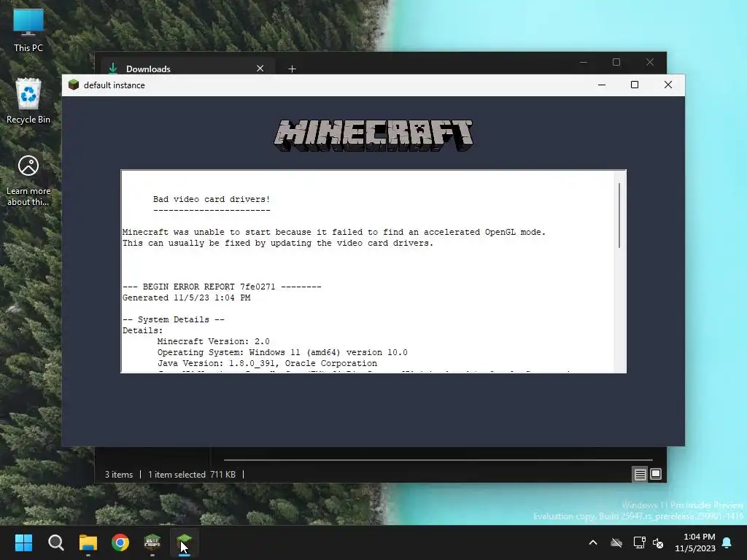Switch File Explorer to large thumbnails view
This screenshot has height=560, width=747.
(x=656, y=474)
